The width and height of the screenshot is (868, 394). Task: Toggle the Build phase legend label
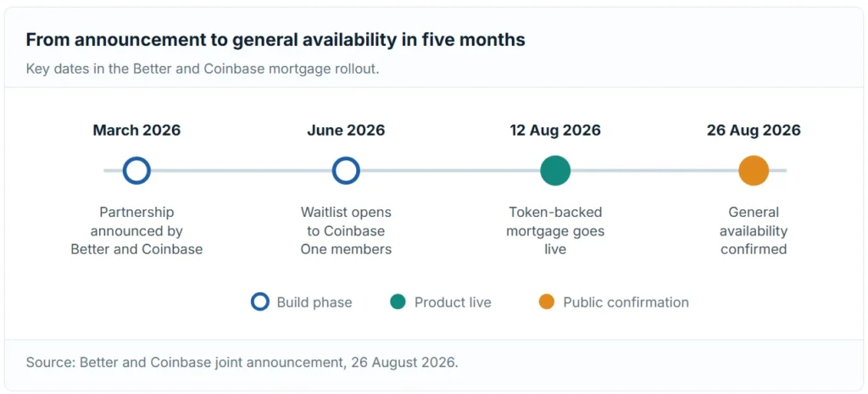(314, 302)
